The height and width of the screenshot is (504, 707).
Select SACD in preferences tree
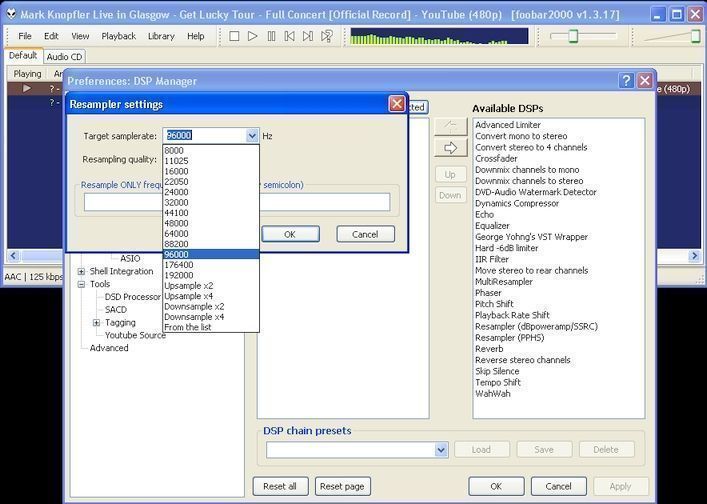(x=116, y=310)
